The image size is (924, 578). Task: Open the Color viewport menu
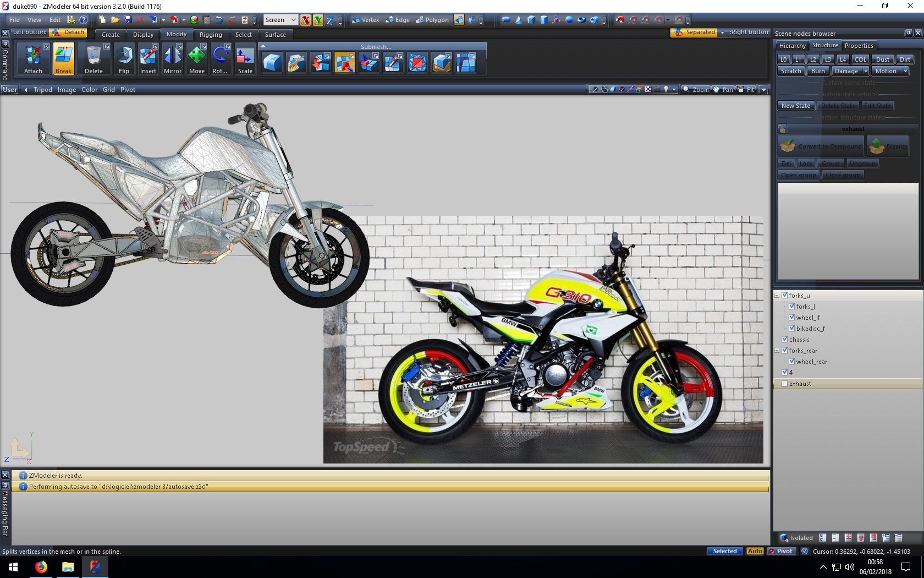coord(89,90)
